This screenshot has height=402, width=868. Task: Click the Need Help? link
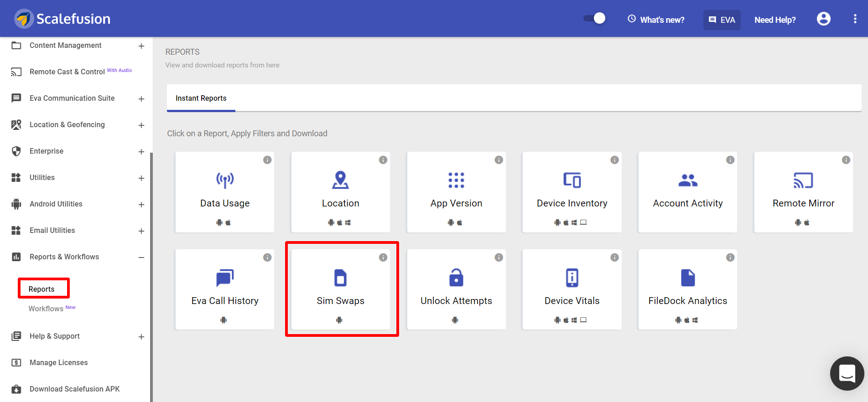[775, 20]
